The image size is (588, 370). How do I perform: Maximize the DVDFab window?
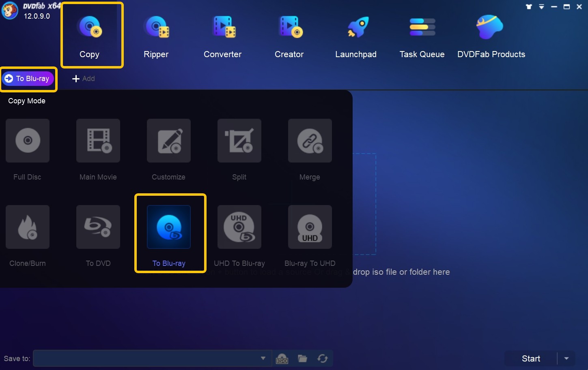pos(566,6)
